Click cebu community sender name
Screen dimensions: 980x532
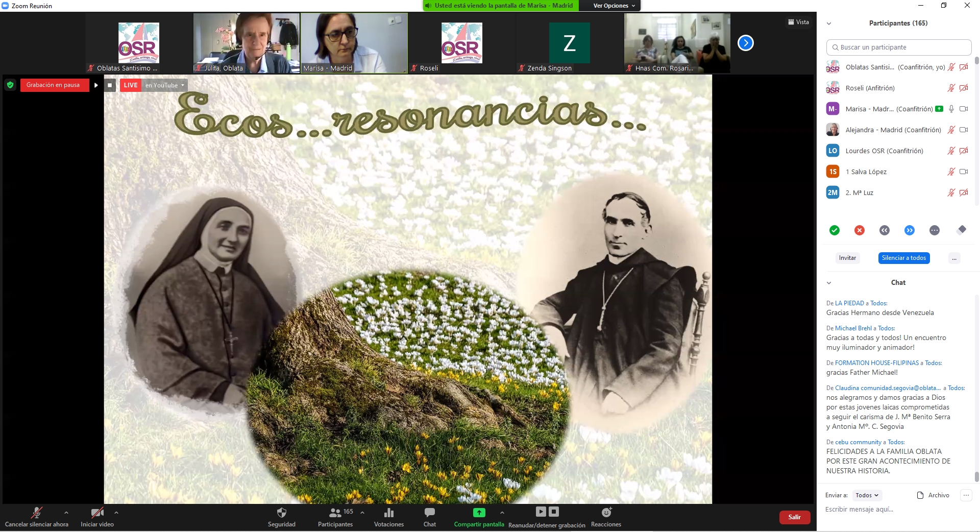(x=859, y=442)
